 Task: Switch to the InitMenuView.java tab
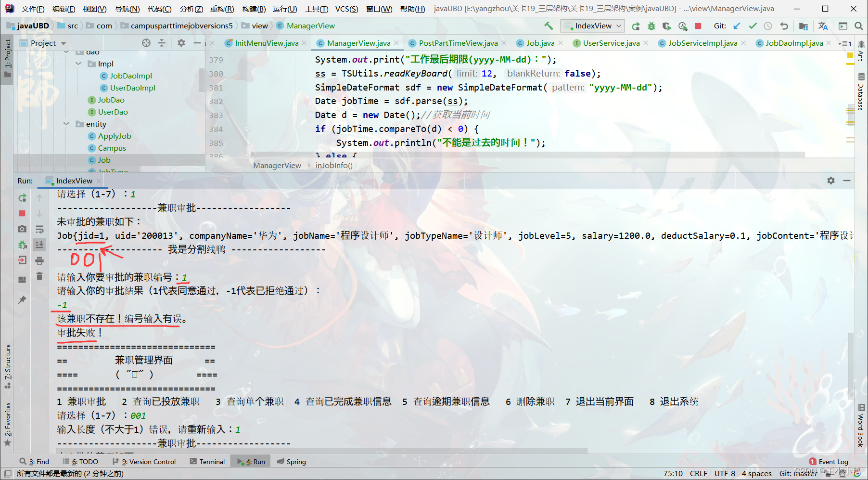pos(267,43)
